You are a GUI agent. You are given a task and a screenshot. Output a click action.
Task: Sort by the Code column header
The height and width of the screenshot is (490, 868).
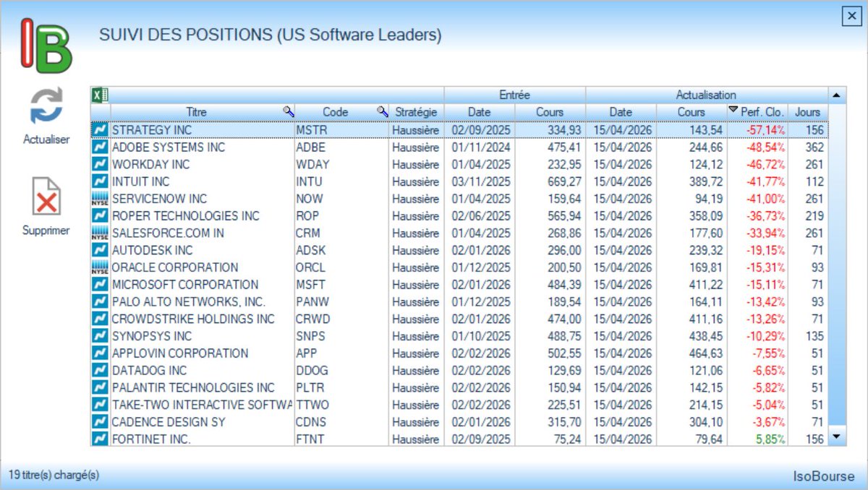[x=341, y=112]
